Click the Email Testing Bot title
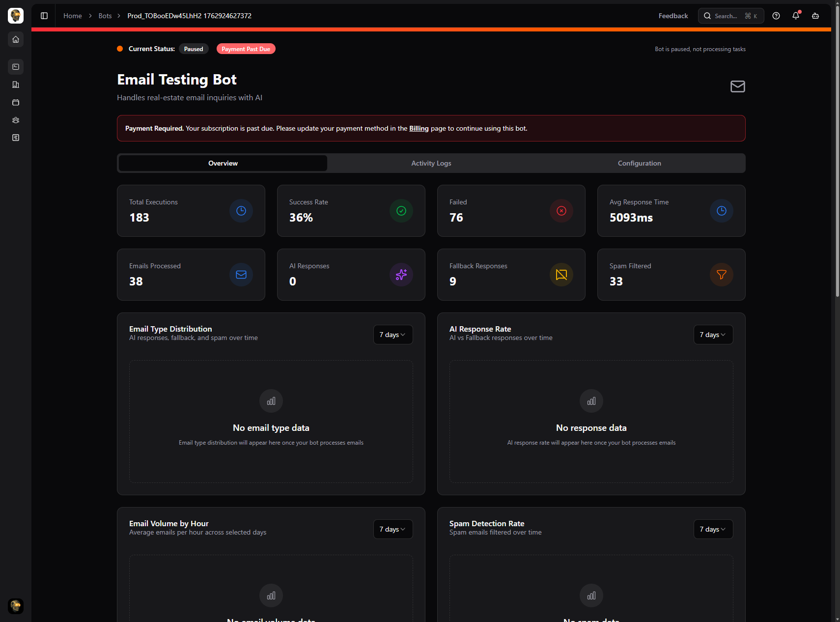 click(177, 80)
